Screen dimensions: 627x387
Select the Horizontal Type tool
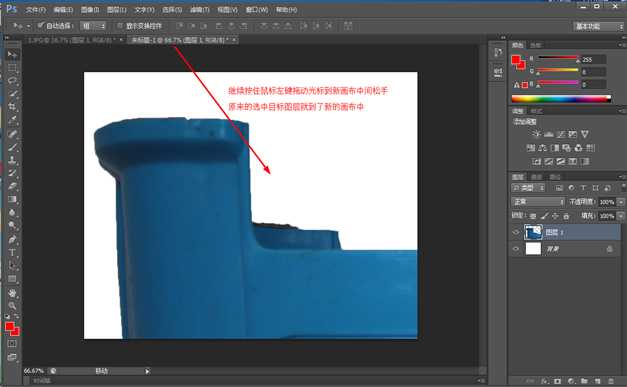pyautogui.click(x=12, y=253)
